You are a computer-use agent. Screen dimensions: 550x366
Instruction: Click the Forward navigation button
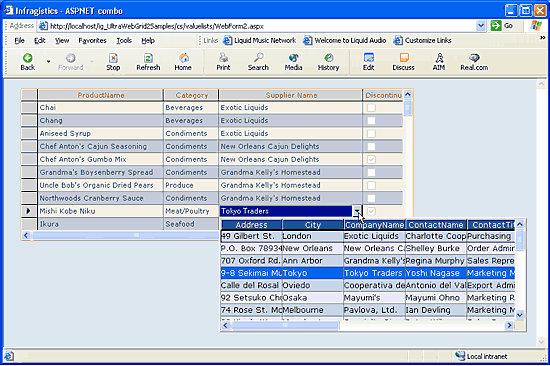click(x=71, y=62)
